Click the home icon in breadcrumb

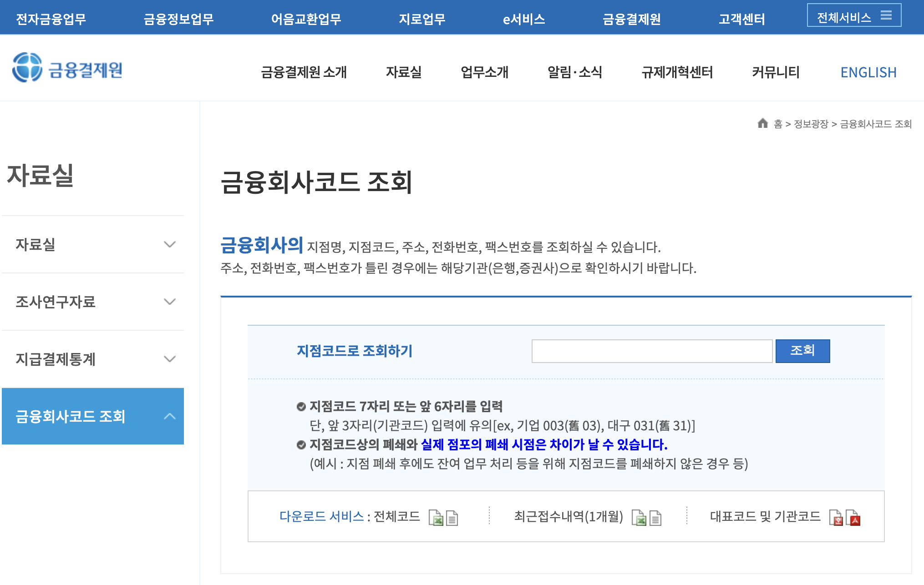tap(762, 123)
